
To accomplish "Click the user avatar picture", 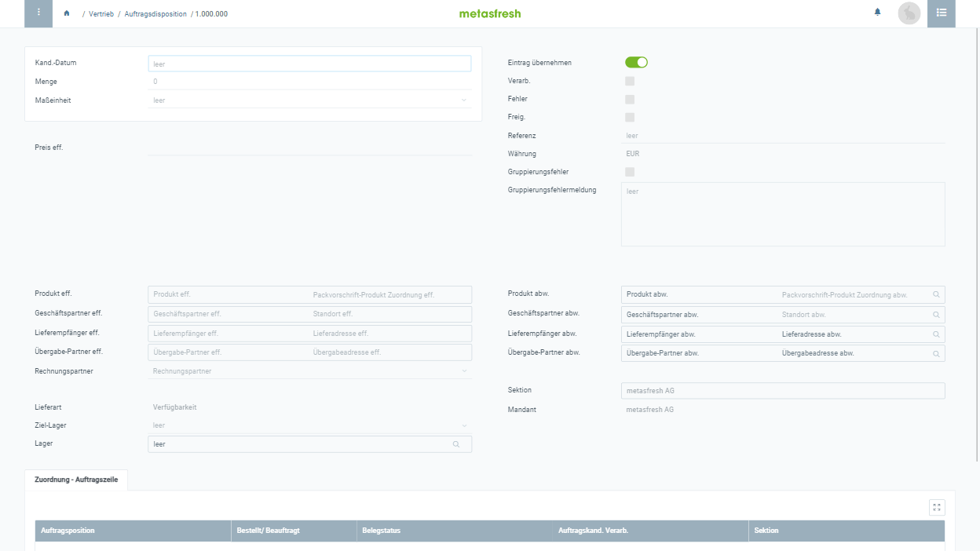I will 909,13.
